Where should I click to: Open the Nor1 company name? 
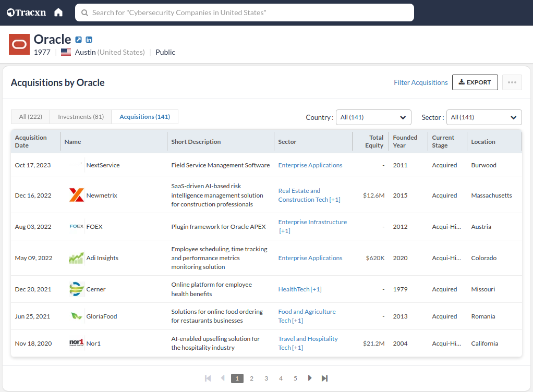coord(93,344)
